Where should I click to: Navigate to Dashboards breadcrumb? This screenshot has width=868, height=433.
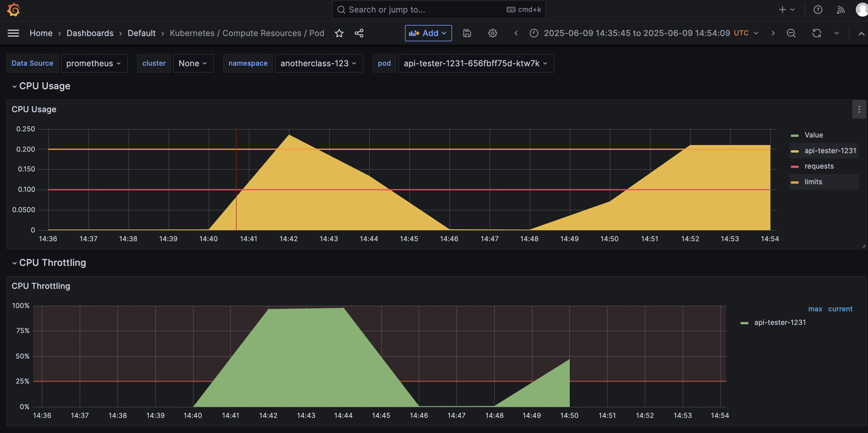click(90, 33)
